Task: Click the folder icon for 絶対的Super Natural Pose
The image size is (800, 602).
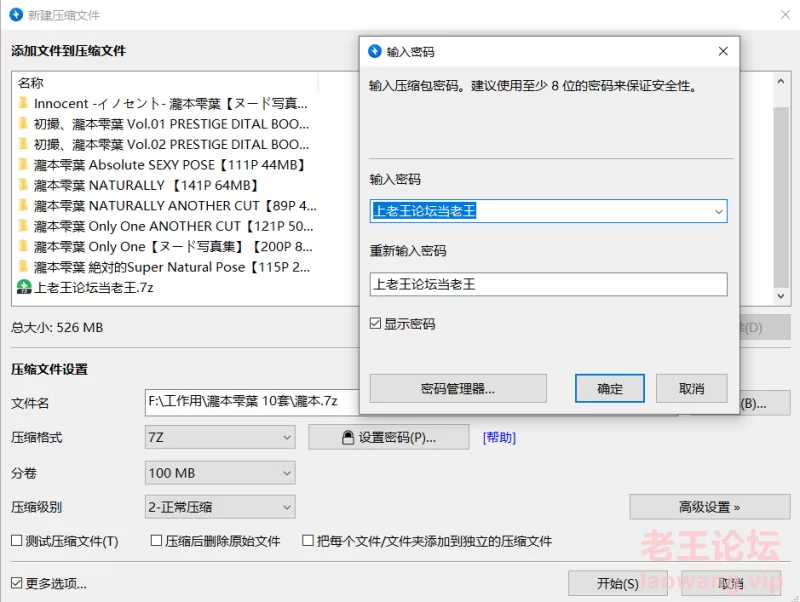Action: [x=23, y=266]
